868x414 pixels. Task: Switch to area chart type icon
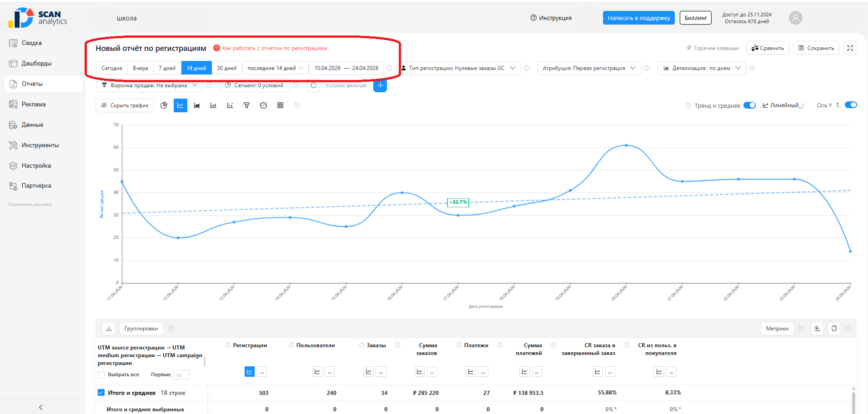(x=197, y=105)
